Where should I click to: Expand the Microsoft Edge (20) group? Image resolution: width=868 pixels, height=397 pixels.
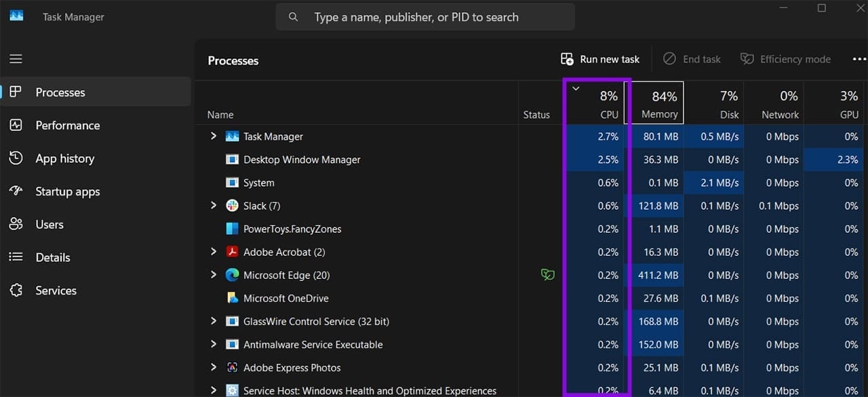pos(214,274)
